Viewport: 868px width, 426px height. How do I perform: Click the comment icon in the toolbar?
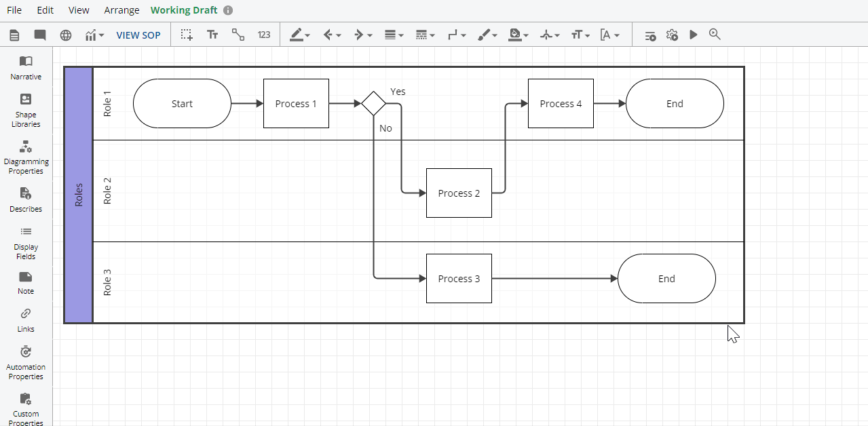(x=39, y=35)
